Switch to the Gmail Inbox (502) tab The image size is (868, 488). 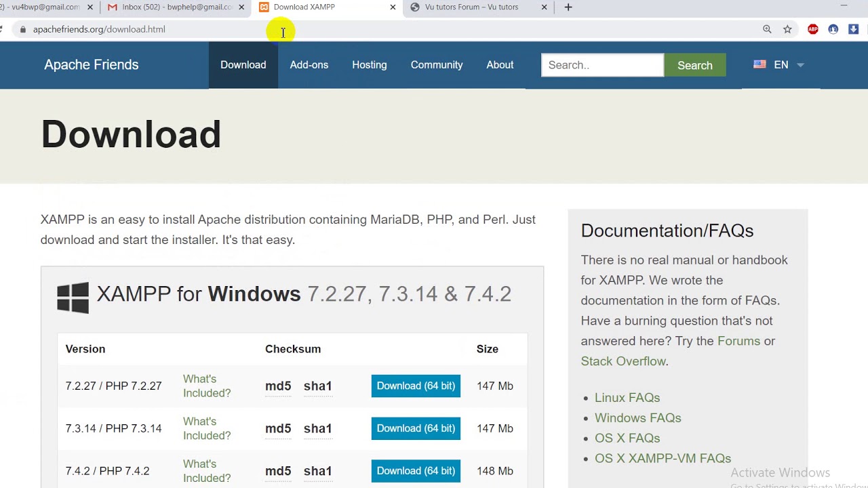[x=178, y=7]
